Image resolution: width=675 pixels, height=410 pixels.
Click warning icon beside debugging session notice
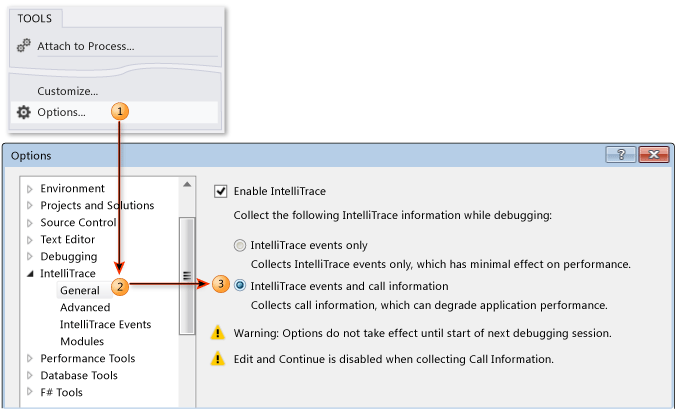[218, 333]
